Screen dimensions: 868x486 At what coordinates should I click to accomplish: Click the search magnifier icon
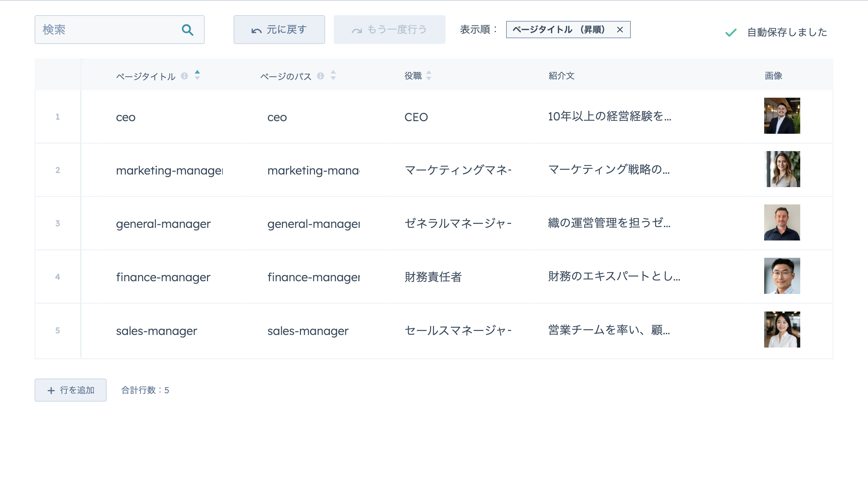[x=187, y=30]
